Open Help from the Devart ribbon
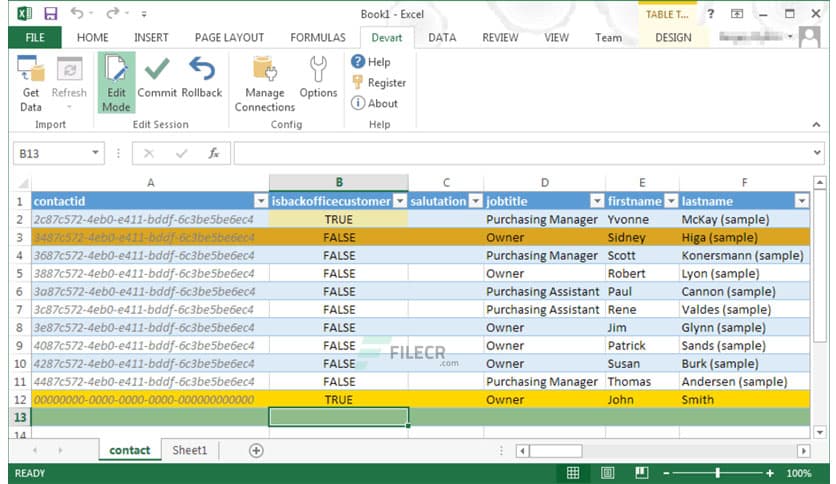The image size is (836, 484). tap(371, 62)
